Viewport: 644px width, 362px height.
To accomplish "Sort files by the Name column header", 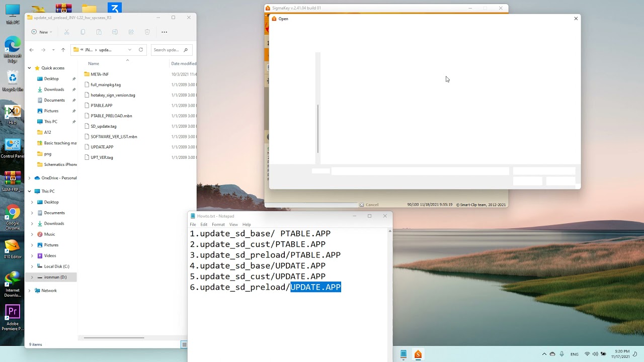I will click(x=94, y=63).
